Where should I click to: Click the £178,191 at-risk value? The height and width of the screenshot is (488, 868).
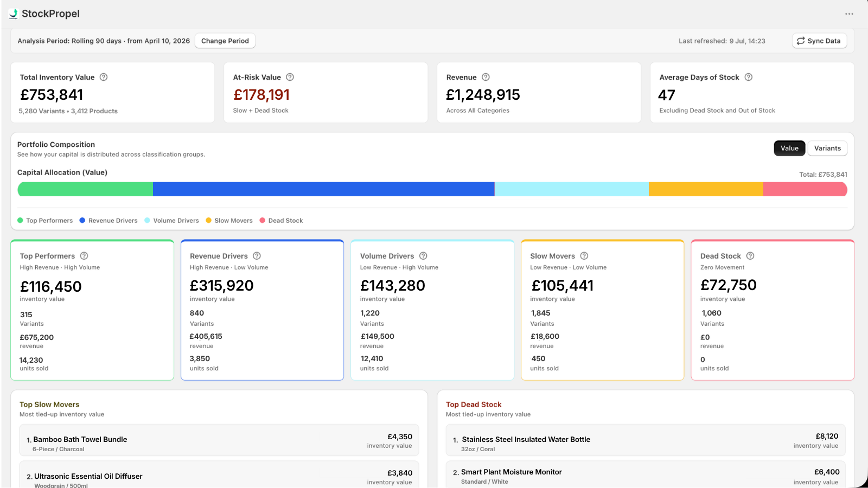pos(261,95)
